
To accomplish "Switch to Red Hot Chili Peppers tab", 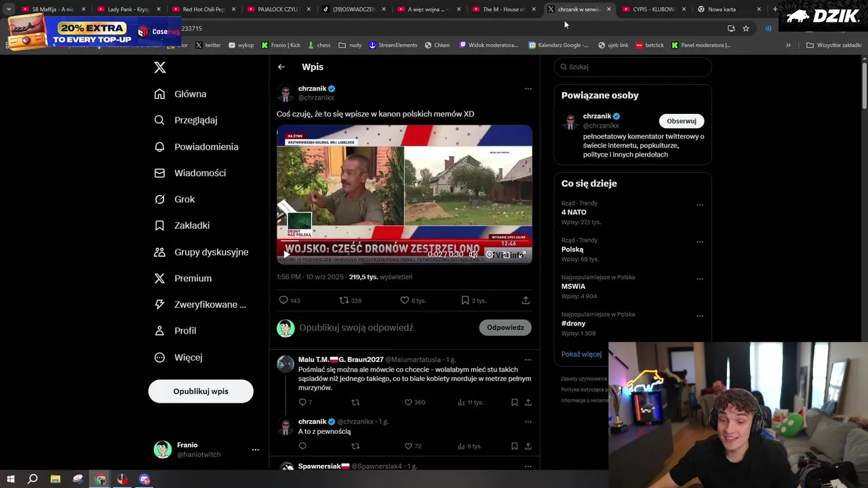I will 203,9.
